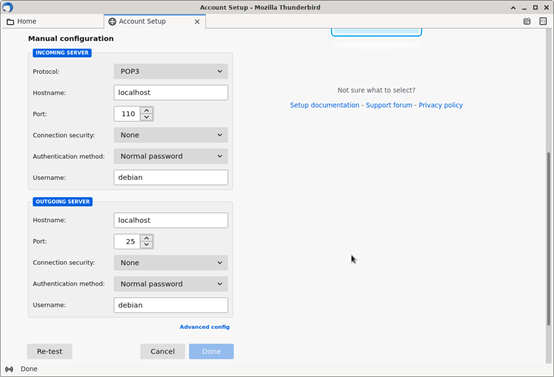Open outgoing Connection security dropdown

[x=171, y=263]
